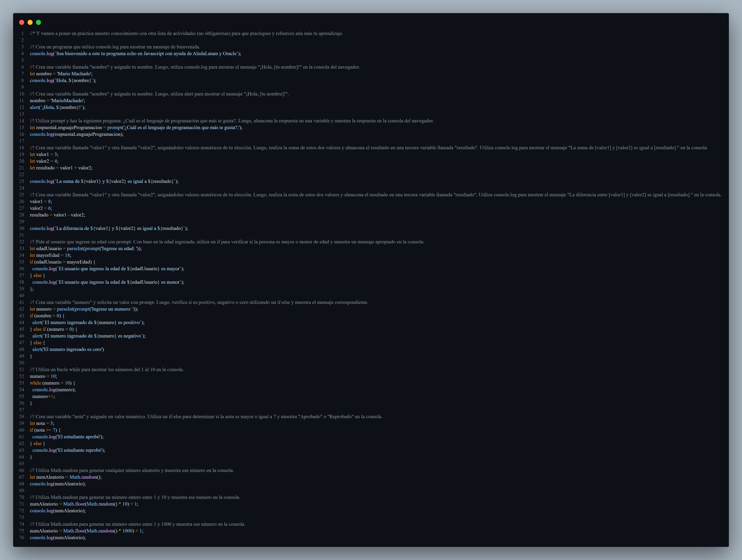
Task: Click the console.log line ending 'es menor'
Action: tap(108, 282)
